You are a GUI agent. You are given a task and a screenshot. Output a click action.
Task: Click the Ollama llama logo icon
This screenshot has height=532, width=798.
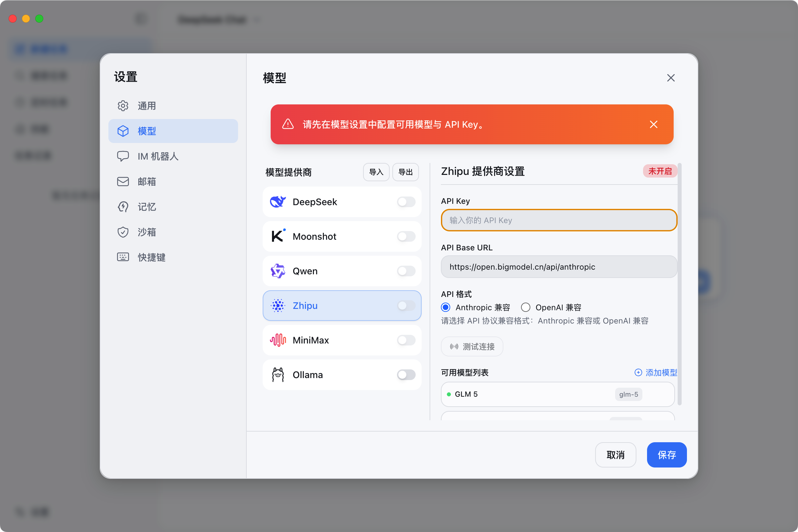(x=278, y=375)
